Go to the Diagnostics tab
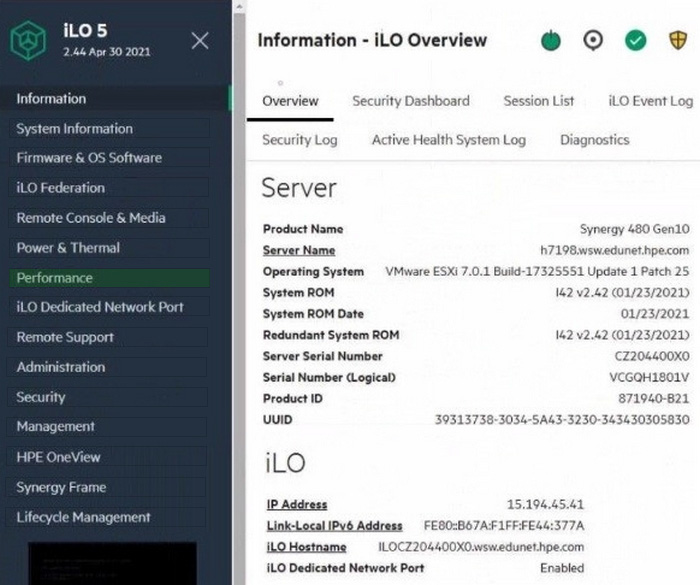This screenshot has height=585, width=700. click(x=594, y=141)
